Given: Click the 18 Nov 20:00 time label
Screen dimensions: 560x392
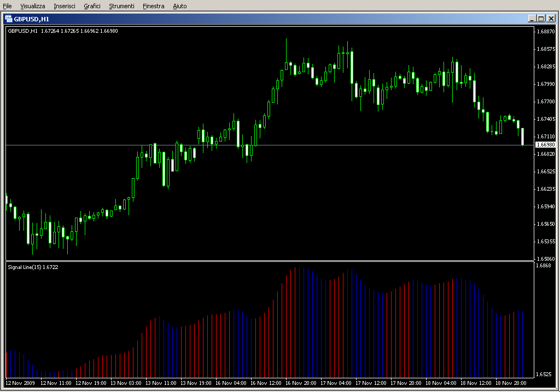Looking at the screenshot, I should point(511,383).
